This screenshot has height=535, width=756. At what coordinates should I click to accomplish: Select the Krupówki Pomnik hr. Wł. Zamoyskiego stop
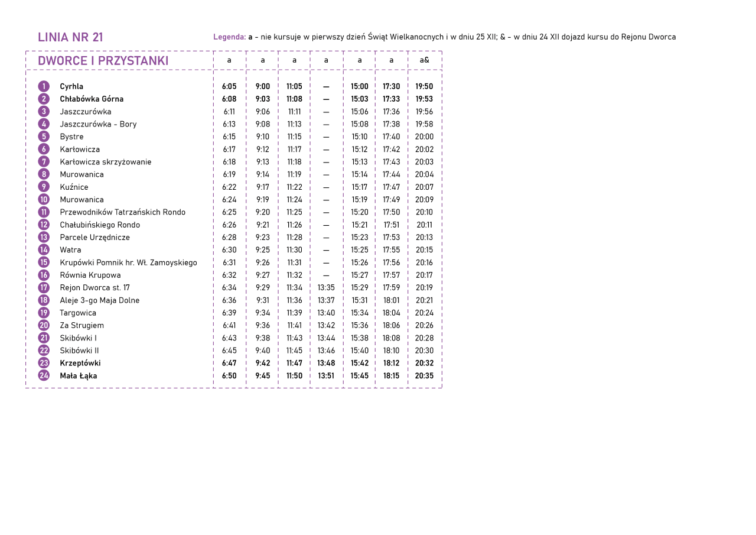(x=128, y=262)
